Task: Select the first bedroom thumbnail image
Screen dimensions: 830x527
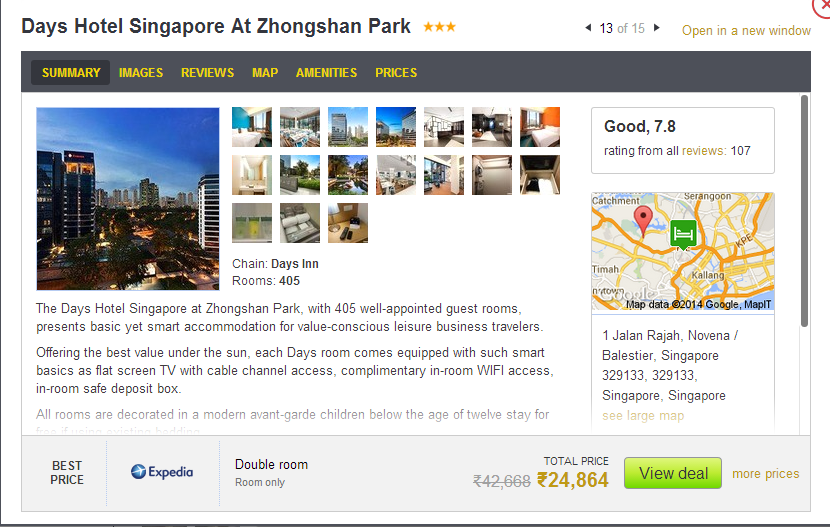Action: [x=252, y=127]
